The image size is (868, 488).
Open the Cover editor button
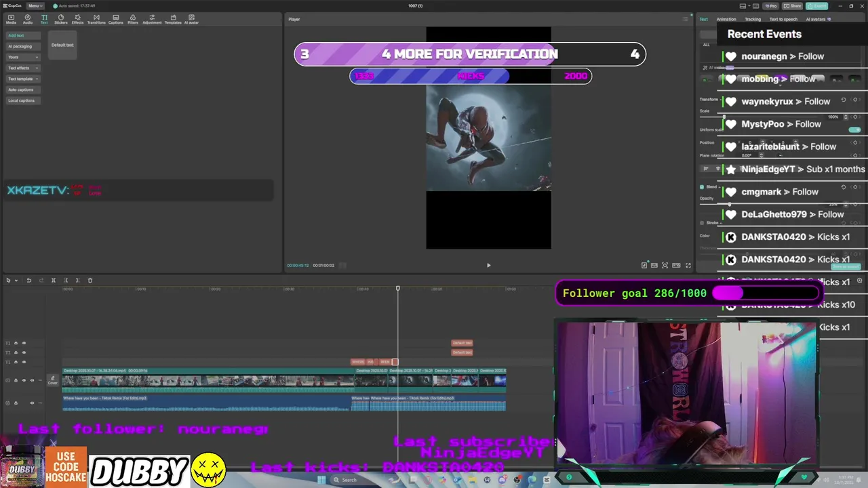click(52, 380)
